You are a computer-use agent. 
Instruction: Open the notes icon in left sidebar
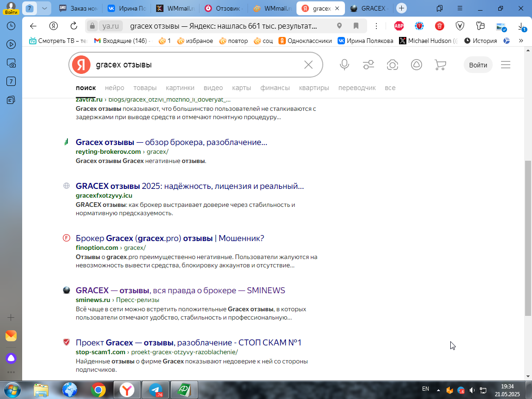[x=11, y=100]
